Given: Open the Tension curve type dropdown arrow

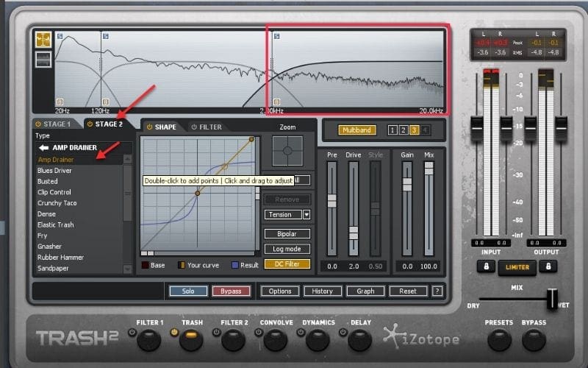Looking at the screenshot, I should 306,214.
